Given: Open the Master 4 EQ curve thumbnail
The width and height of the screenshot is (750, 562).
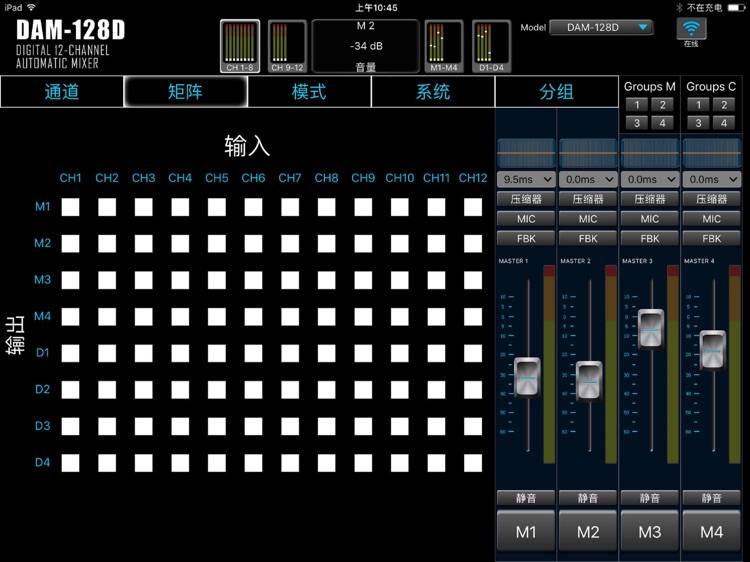Looking at the screenshot, I should point(712,153).
